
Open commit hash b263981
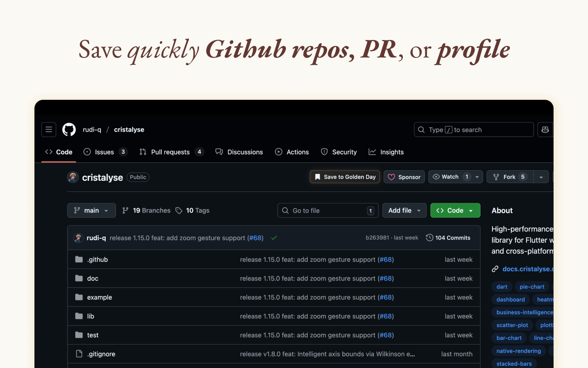377,238
